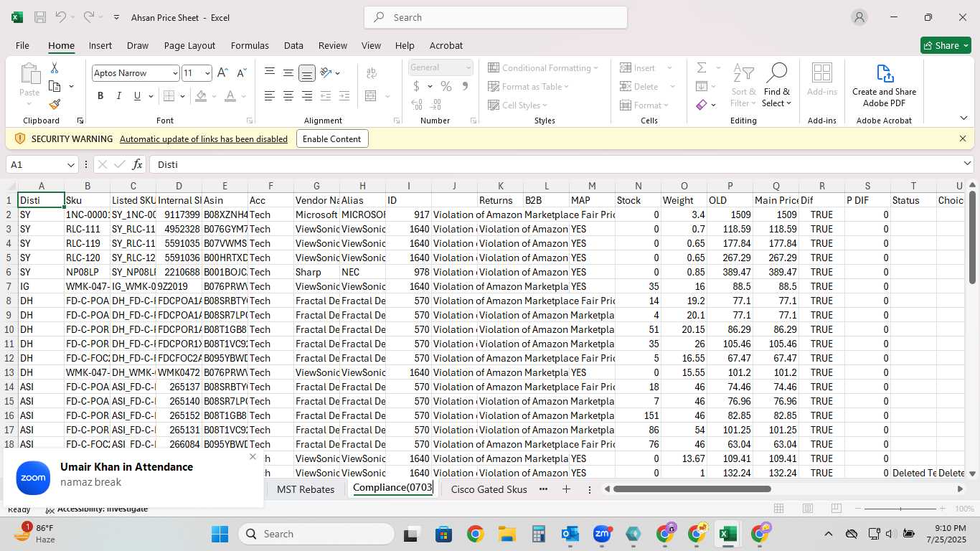Open Find & Select menu
Viewport: 980px width, 551px height.
[x=777, y=85]
